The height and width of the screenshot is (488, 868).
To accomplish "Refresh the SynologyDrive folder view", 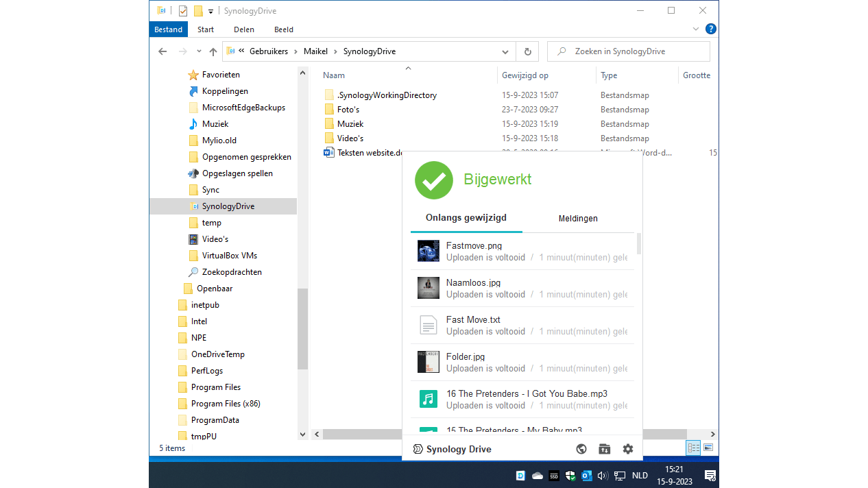I will click(x=527, y=51).
